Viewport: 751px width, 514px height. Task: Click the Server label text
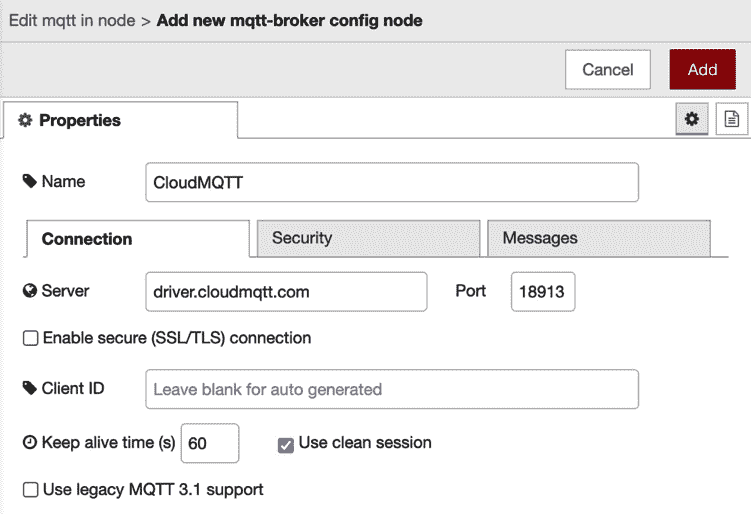(x=65, y=291)
